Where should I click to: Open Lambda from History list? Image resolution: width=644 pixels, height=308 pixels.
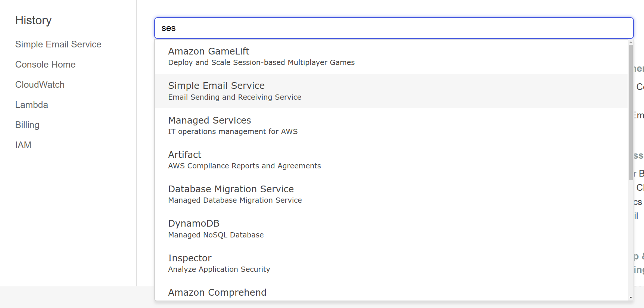31,105
